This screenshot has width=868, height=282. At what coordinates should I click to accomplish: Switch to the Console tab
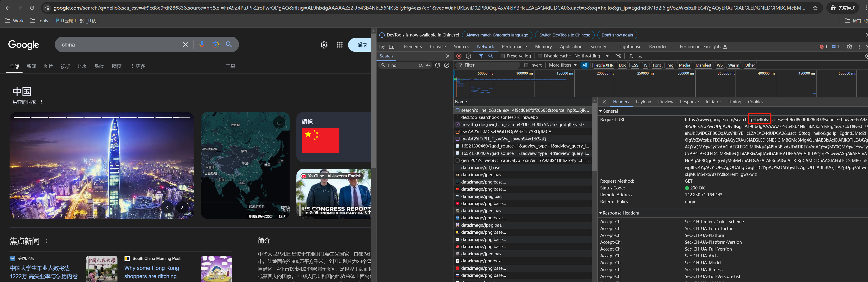coord(437,47)
